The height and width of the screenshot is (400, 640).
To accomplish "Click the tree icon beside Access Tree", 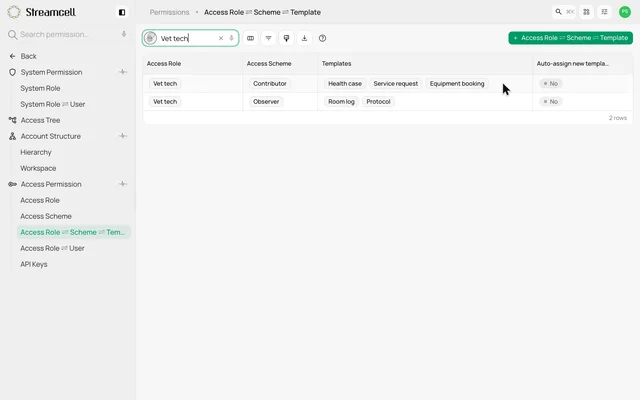I will pyautogui.click(x=12, y=120).
